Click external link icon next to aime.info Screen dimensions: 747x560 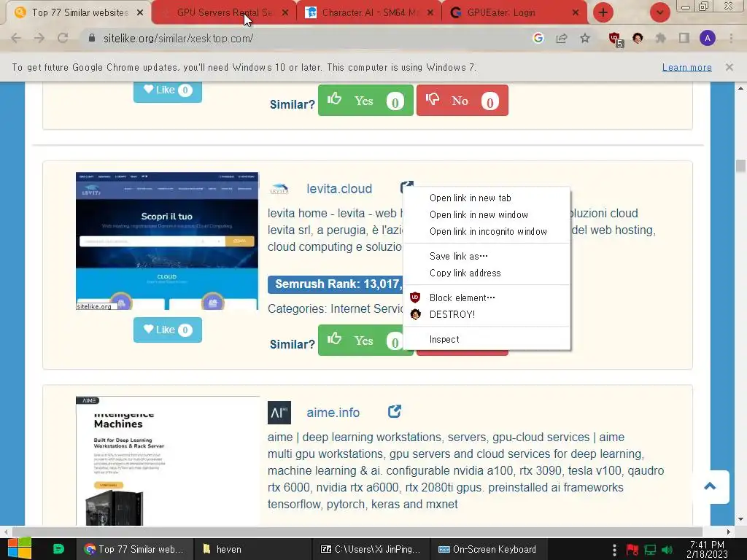pos(395,411)
